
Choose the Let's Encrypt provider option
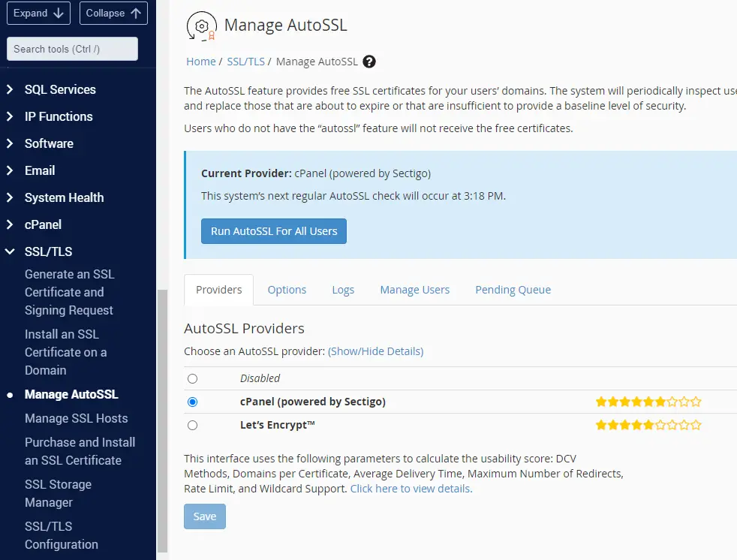(192, 425)
